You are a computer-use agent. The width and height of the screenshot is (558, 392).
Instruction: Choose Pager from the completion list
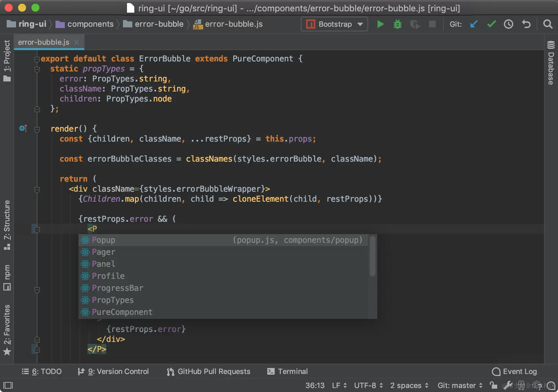tap(223, 252)
